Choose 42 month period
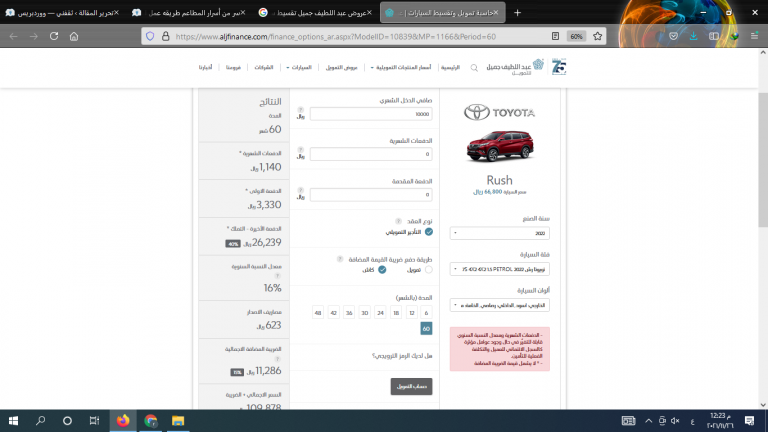 [334, 312]
